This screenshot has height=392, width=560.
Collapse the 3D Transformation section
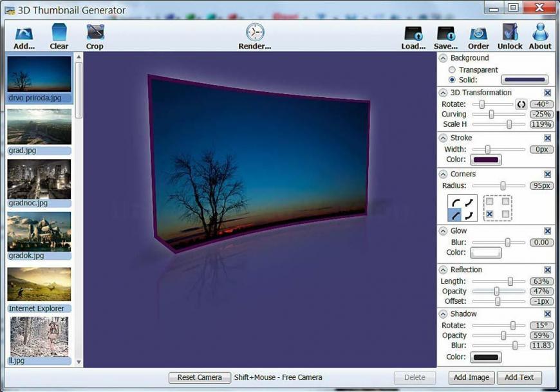click(x=443, y=93)
